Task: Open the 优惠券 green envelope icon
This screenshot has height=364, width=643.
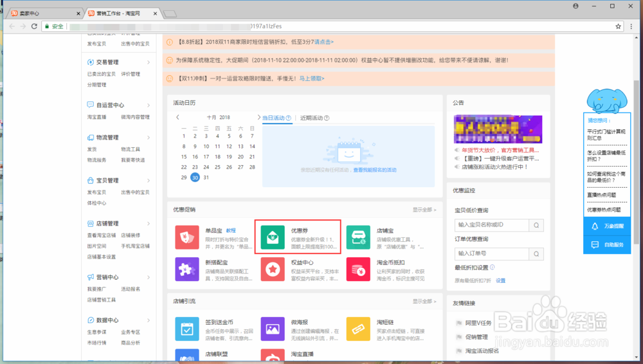Action: click(x=273, y=237)
